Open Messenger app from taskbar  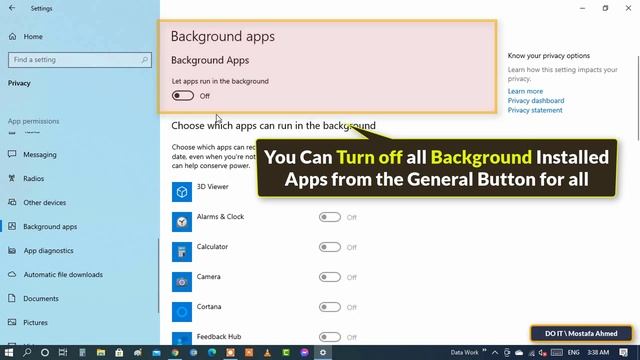(x=304, y=352)
